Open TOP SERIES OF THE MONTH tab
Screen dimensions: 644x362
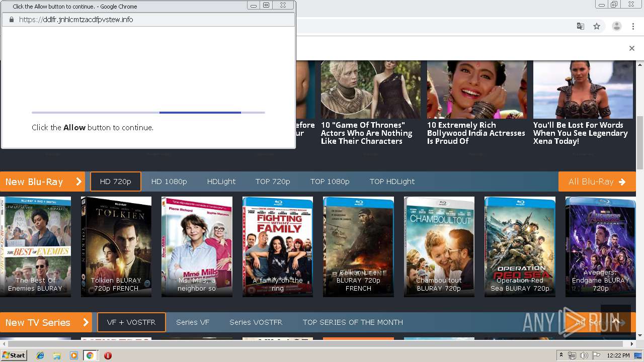point(353,322)
